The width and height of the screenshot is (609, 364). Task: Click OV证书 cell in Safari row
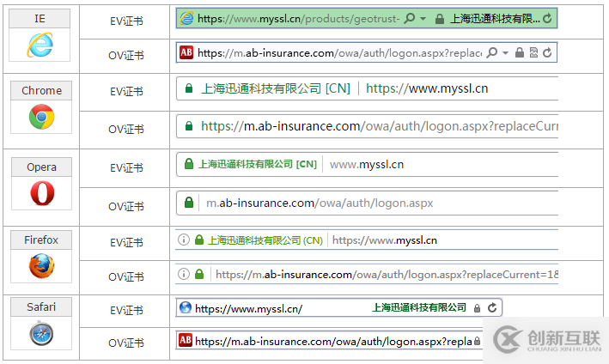(126, 343)
